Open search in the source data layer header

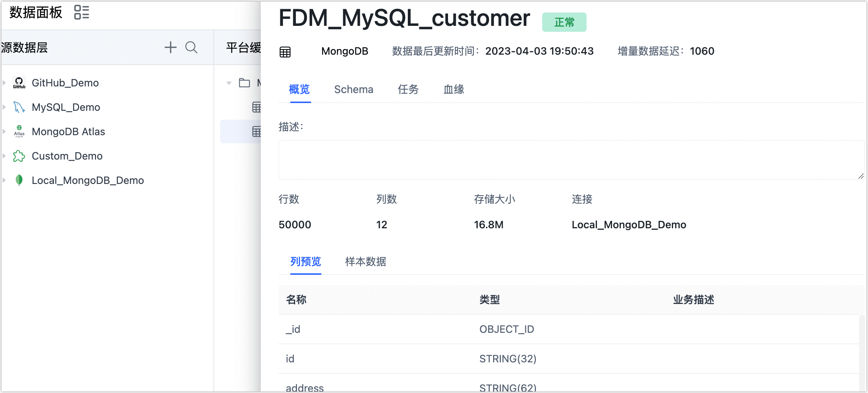(x=191, y=48)
